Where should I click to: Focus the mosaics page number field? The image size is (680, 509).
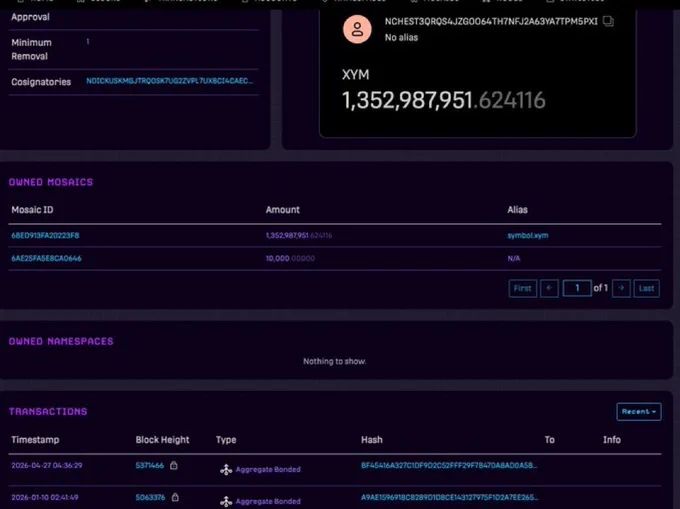click(577, 288)
